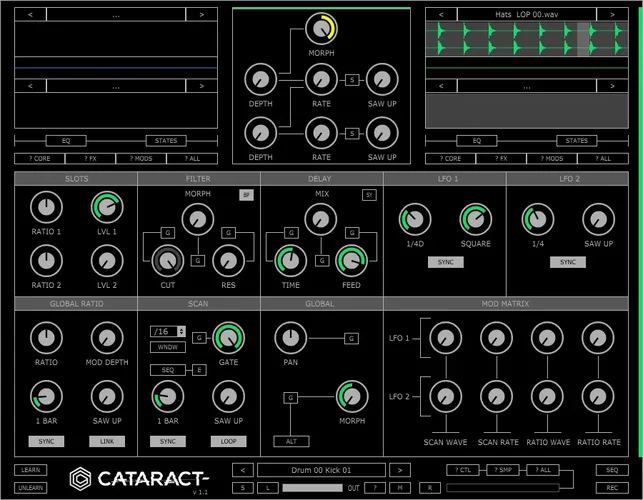Viewport: 643px width, 500px height.
Task: Select previous preset before Drum 00 Kick 01
Action: click(243, 470)
